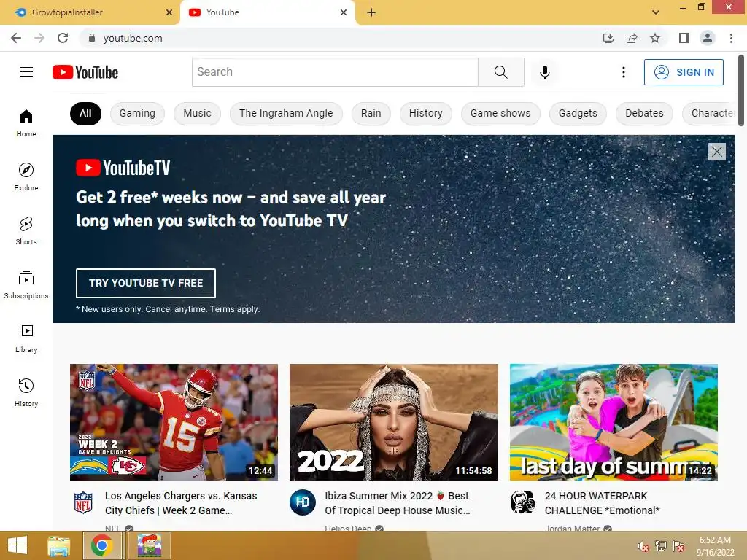Open the Helios Deep channel avatar

point(303,502)
